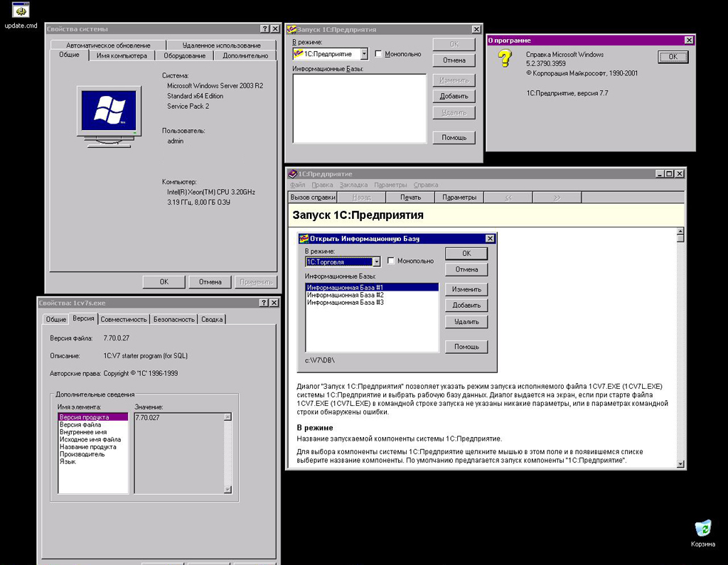Select the Общие tab in Свойства системы

pos(69,55)
